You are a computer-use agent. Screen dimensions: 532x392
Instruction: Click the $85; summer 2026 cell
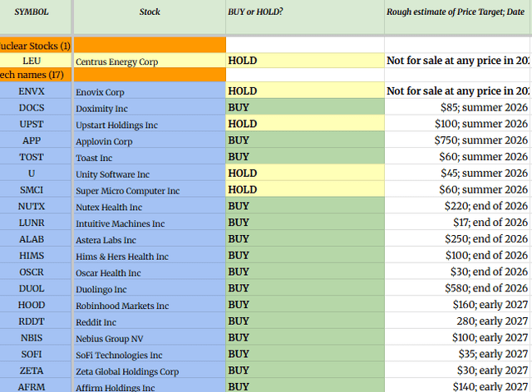pyautogui.click(x=458, y=107)
